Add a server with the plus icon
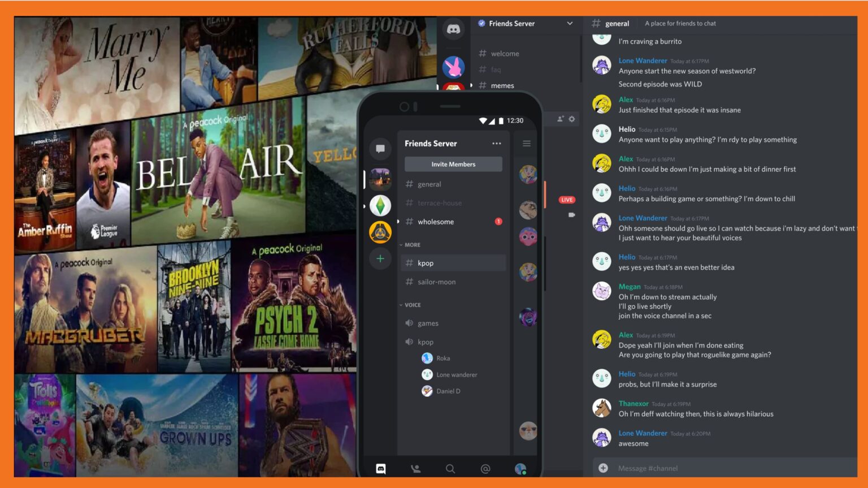The image size is (868, 488). point(380,258)
